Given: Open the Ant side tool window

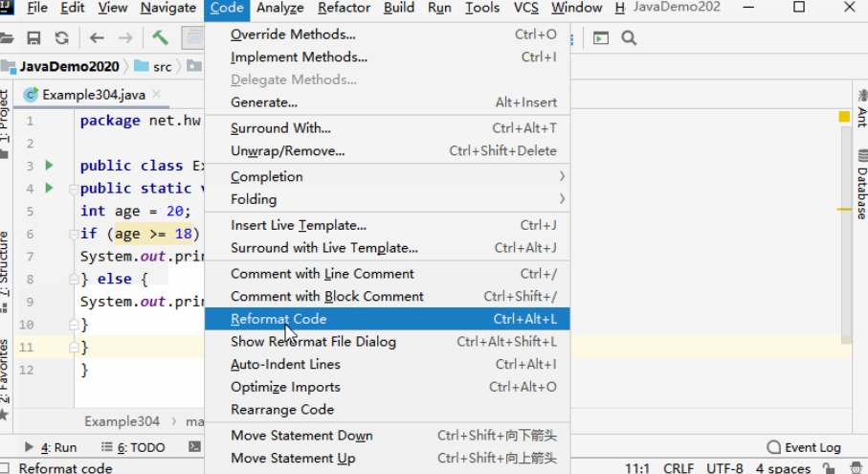Looking at the screenshot, I should [862, 108].
